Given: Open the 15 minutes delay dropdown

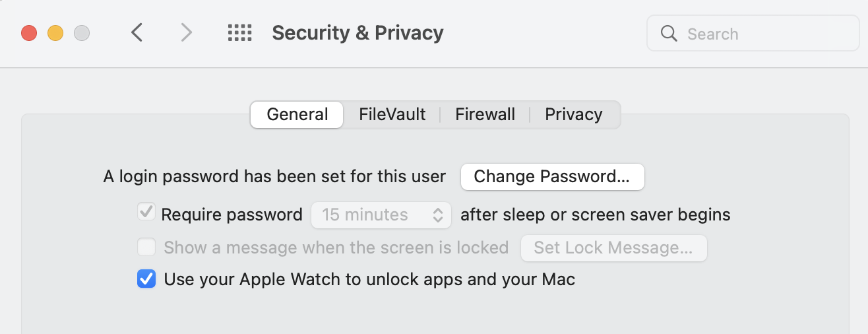Looking at the screenshot, I should click(x=381, y=215).
